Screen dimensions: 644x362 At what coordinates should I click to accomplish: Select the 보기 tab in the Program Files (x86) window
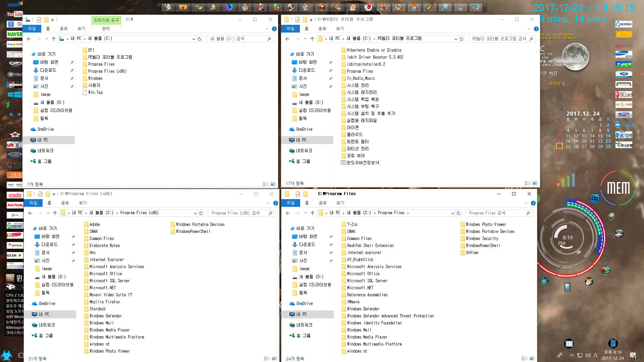83,203
